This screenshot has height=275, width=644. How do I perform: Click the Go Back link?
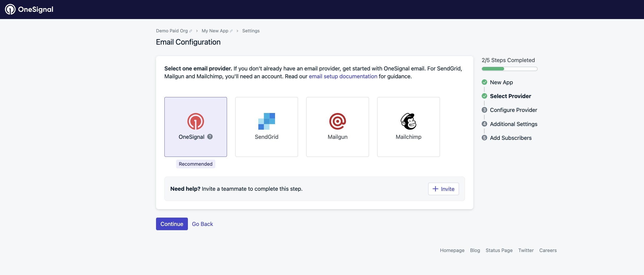[202, 224]
